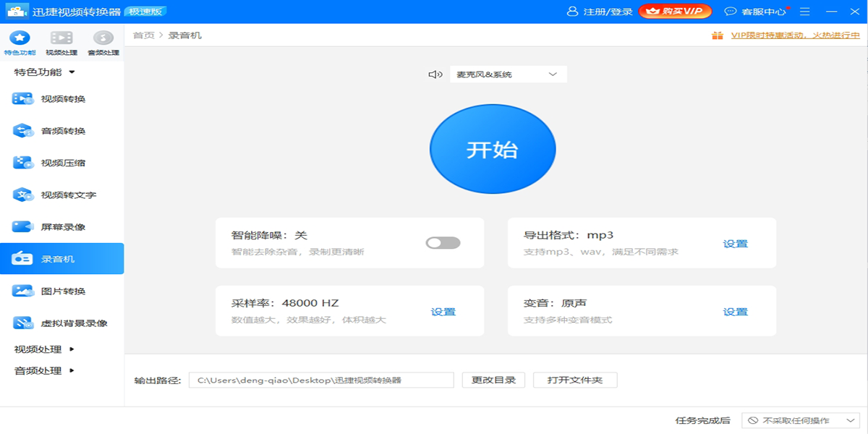This screenshot has width=868, height=434.
Task: Open 虚拟背景录像 feature
Action: click(x=23, y=323)
